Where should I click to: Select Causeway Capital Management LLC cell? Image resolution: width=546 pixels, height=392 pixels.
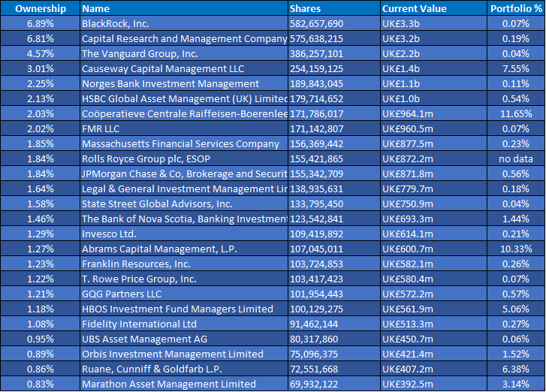[x=184, y=68]
